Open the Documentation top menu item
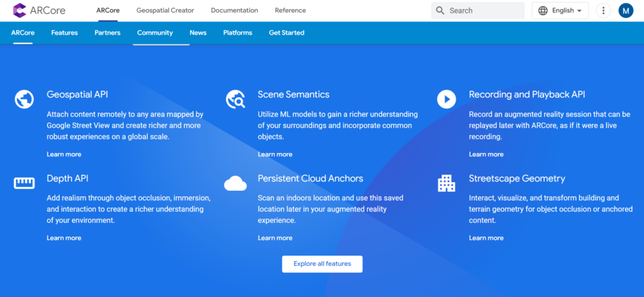644x297 pixels. click(235, 11)
